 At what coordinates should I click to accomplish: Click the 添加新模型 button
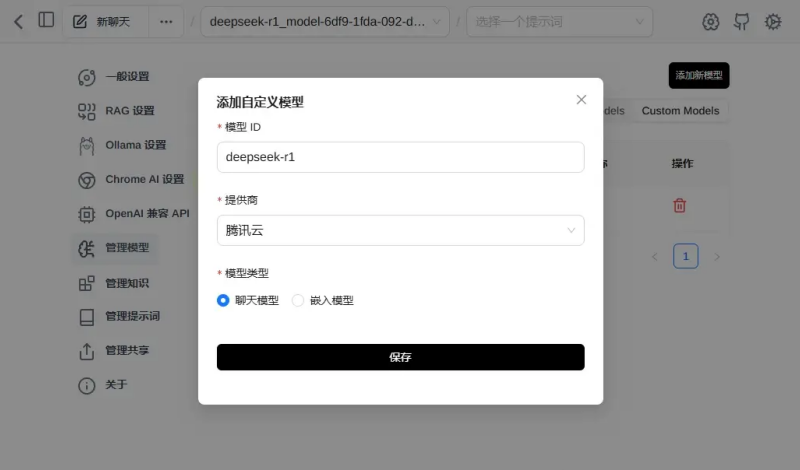point(698,76)
